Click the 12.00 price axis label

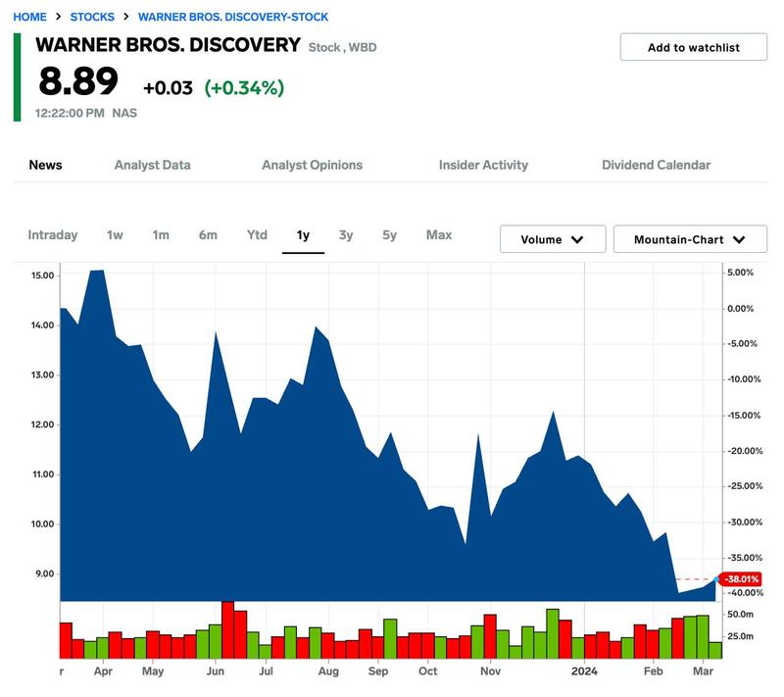click(x=42, y=424)
